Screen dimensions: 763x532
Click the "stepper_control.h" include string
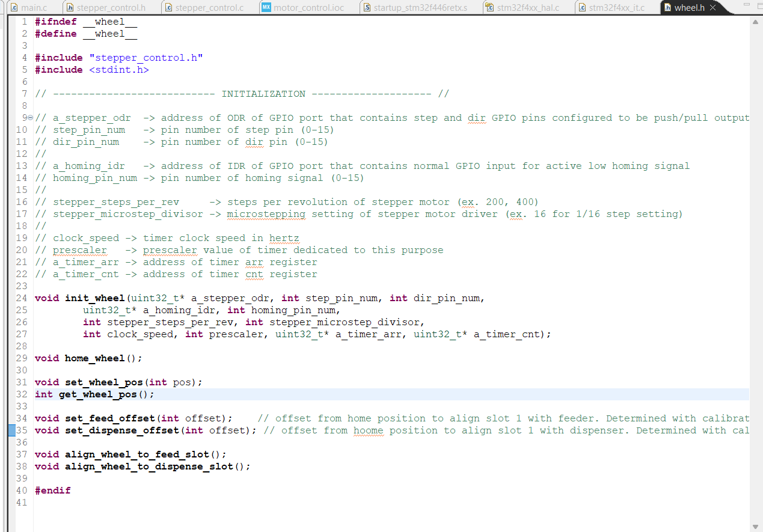coord(146,58)
